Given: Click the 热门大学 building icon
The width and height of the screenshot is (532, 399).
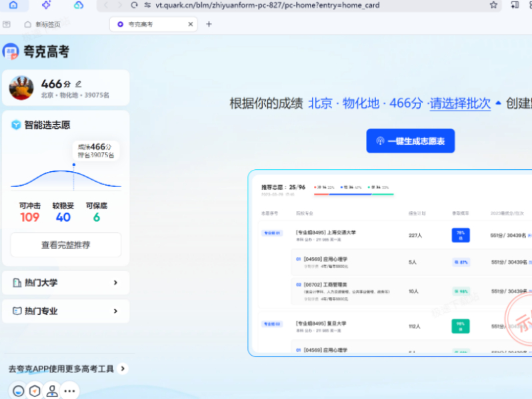Looking at the screenshot, I should point(17,282).
